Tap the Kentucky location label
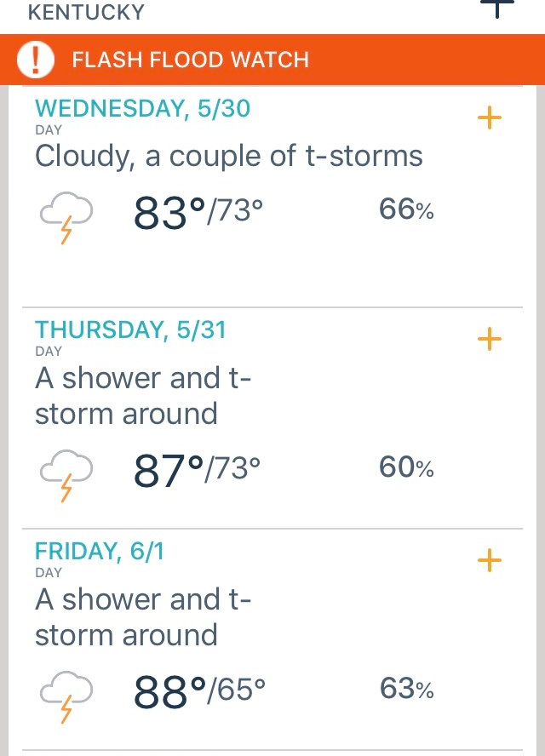 pos(86,12)
